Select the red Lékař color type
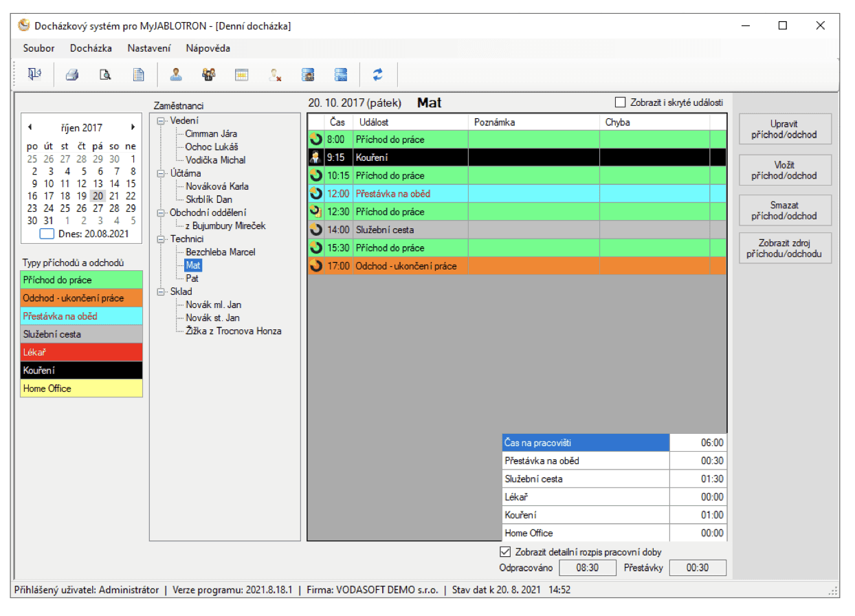Screen dimensions: 855x616 (82, 352)
